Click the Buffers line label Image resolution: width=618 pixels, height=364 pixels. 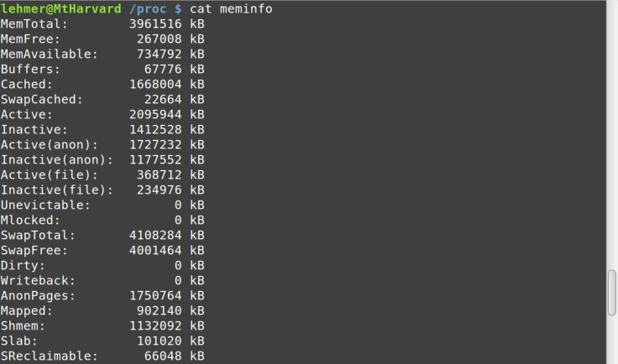pos(30,70)
